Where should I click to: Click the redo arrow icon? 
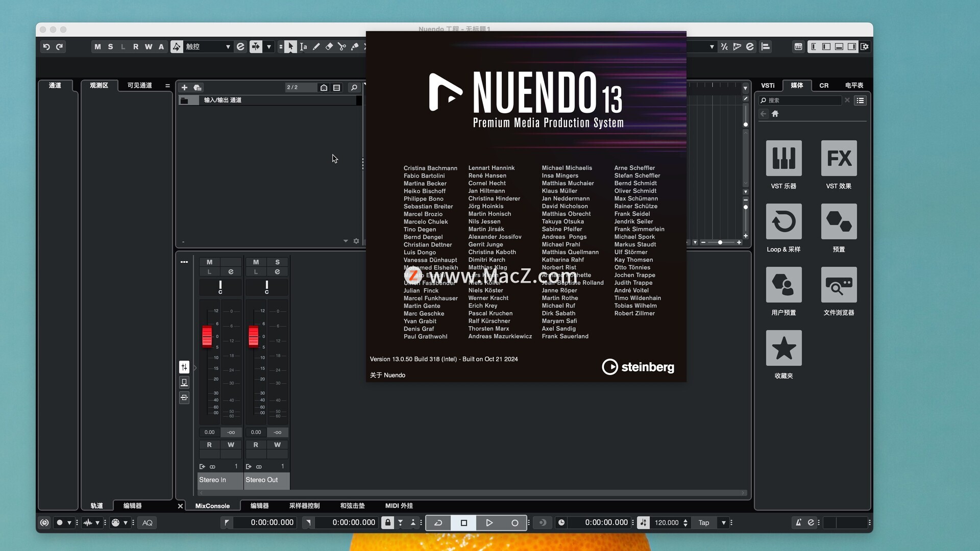point(59,46)
